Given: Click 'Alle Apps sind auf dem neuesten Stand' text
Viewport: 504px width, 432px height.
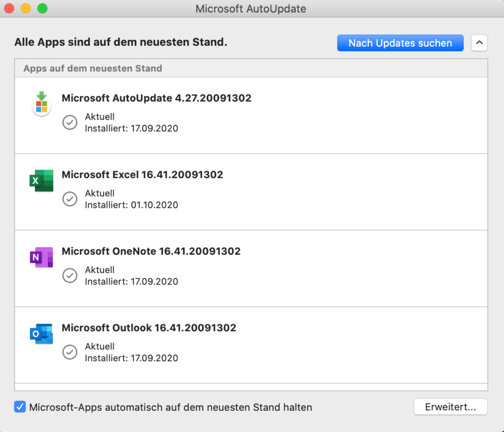Looking at the screenshot, I should point(120,42).
